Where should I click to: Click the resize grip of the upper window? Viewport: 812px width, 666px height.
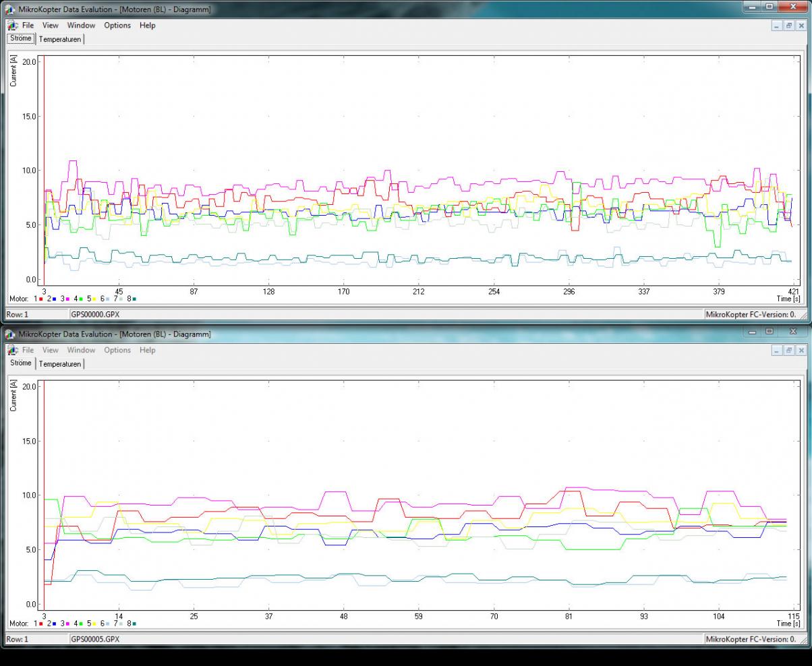tap(804, 315)
